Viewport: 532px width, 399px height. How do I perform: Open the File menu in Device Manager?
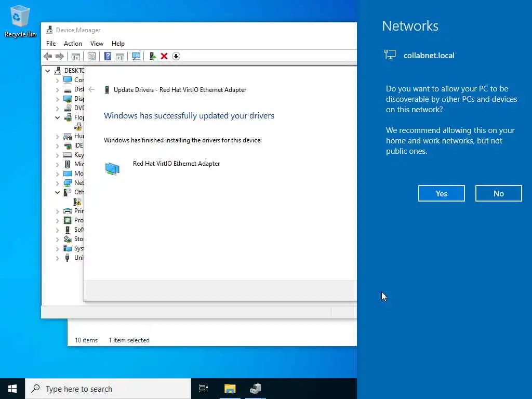[x=51, y=44]
